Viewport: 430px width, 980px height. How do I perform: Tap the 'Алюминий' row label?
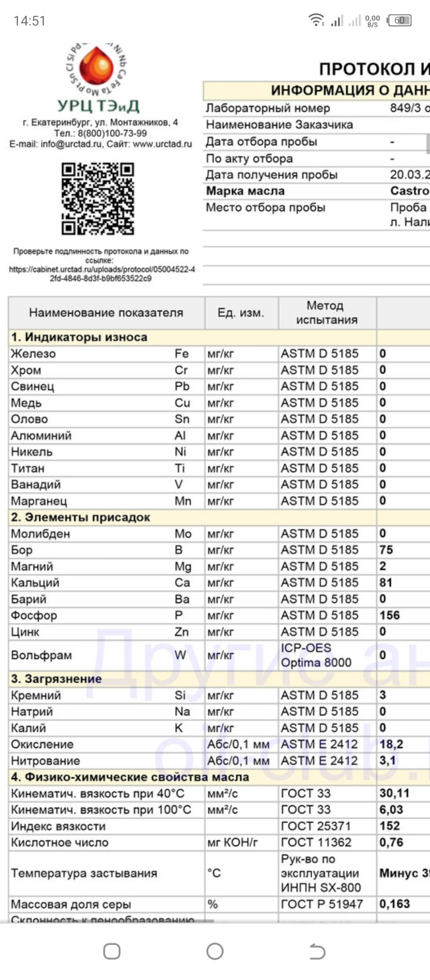pyautogui.click(x=41, y=436)
